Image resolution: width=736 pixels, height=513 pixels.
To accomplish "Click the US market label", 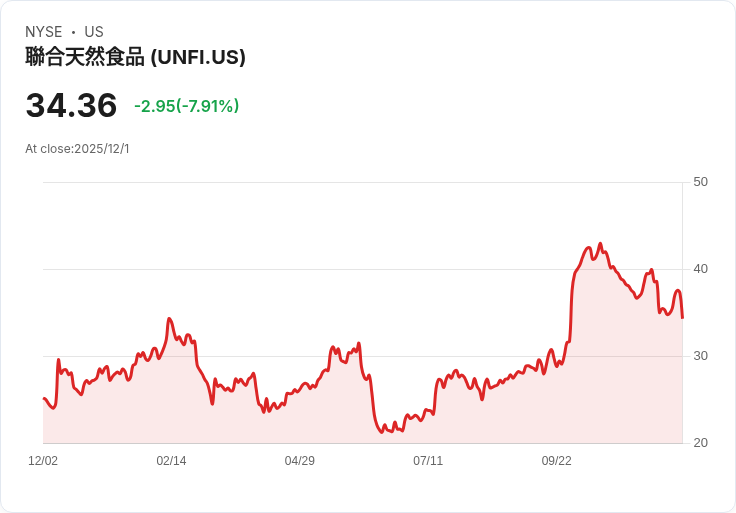I will [x=94, y=32].
